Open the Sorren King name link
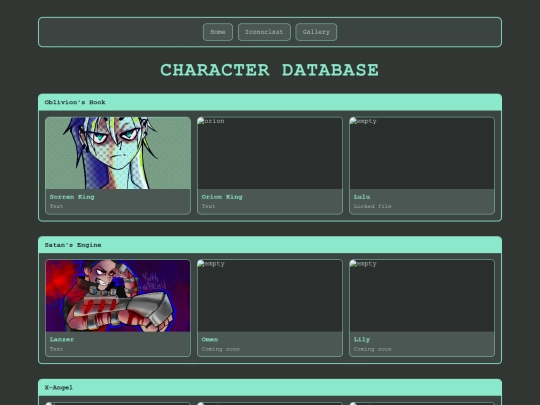Image resolution: width=540 pixels, height=405 pixels. pyautogui.click(x=72, y=197)
